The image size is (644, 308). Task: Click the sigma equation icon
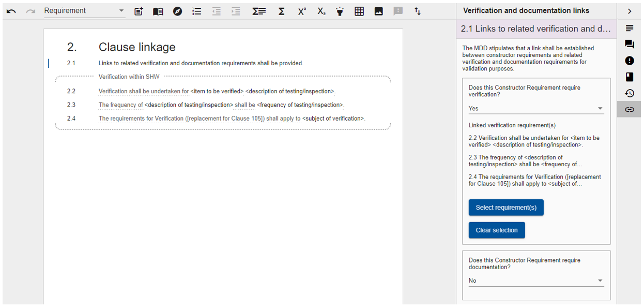pyautogui.click(x=281, y=11)
